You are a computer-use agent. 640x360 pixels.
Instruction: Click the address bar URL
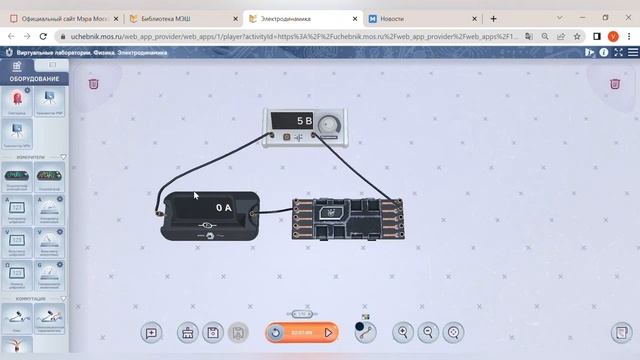294,36
